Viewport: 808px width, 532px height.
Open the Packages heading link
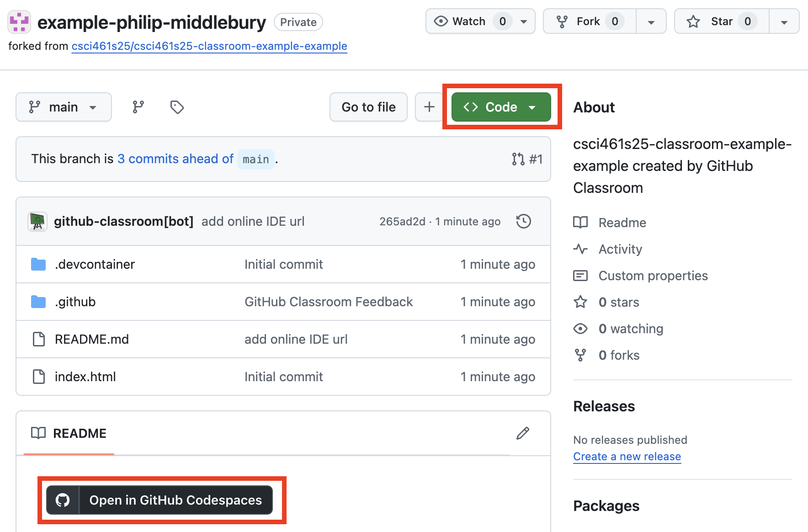(x=606, y=506)
